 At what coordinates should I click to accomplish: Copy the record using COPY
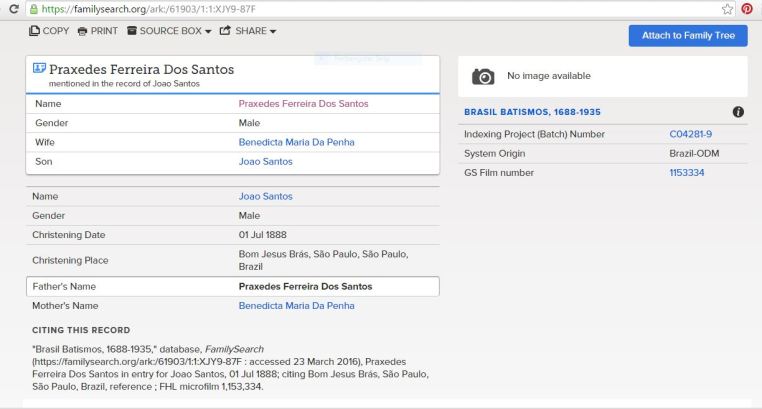[50, 31]
